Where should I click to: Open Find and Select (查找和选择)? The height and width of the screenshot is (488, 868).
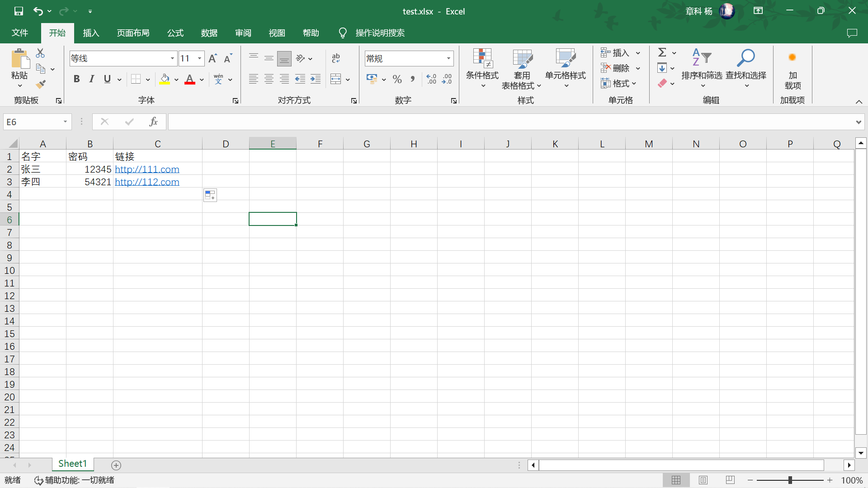point(745,68)
